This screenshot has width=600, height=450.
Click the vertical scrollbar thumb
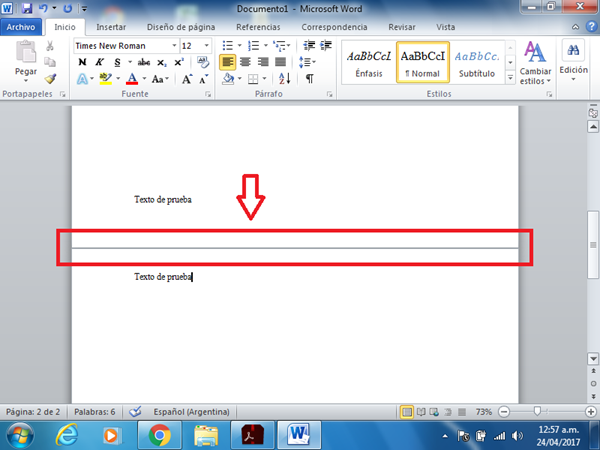click(593, 245)
